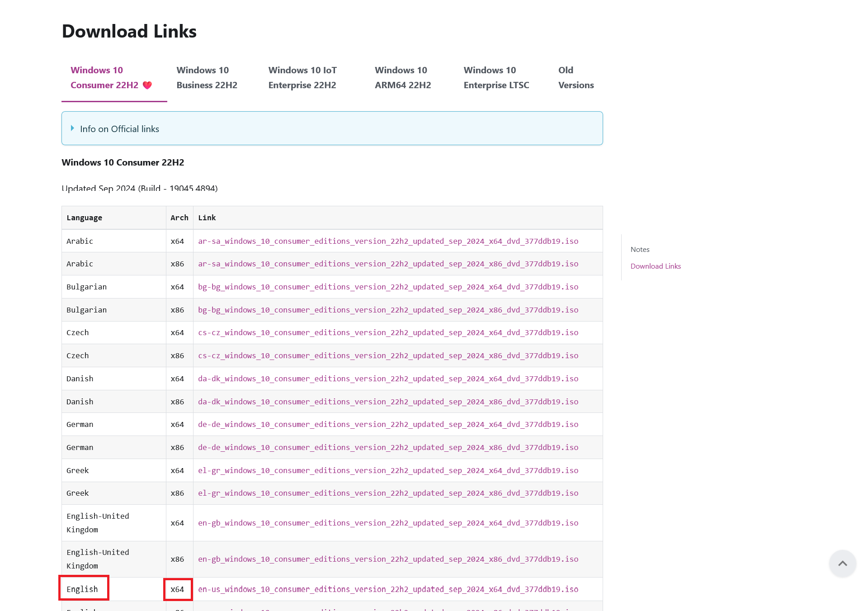
Task: Download the de-de x64 ISO link
Action: pyautogui.click(x=388, y=424)
